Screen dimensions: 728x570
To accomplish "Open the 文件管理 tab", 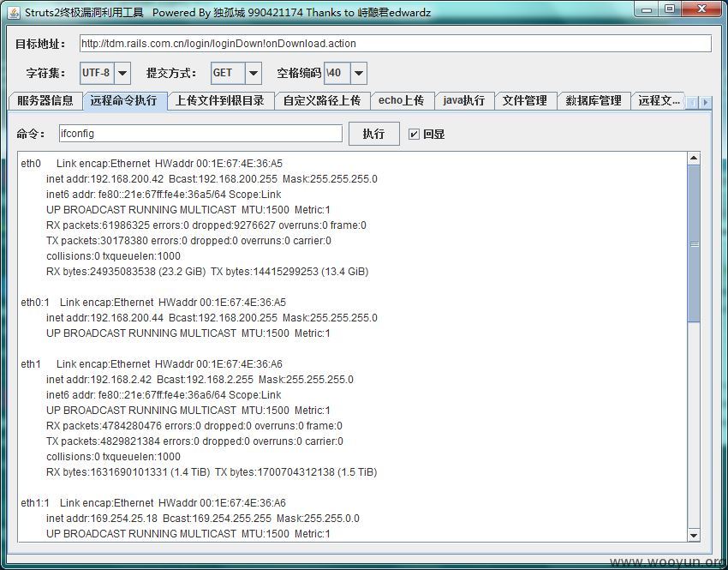I will tap(525, 101).
